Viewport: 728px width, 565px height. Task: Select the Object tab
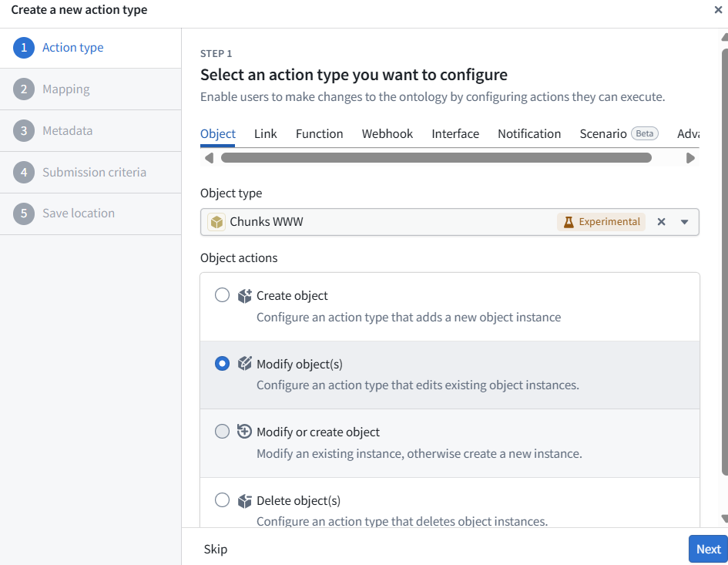[218, 134]
